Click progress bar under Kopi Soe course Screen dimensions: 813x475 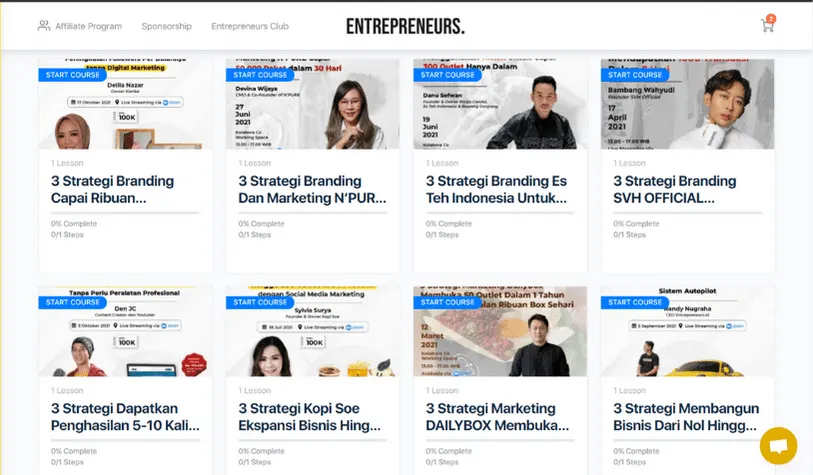coord(313,440)
